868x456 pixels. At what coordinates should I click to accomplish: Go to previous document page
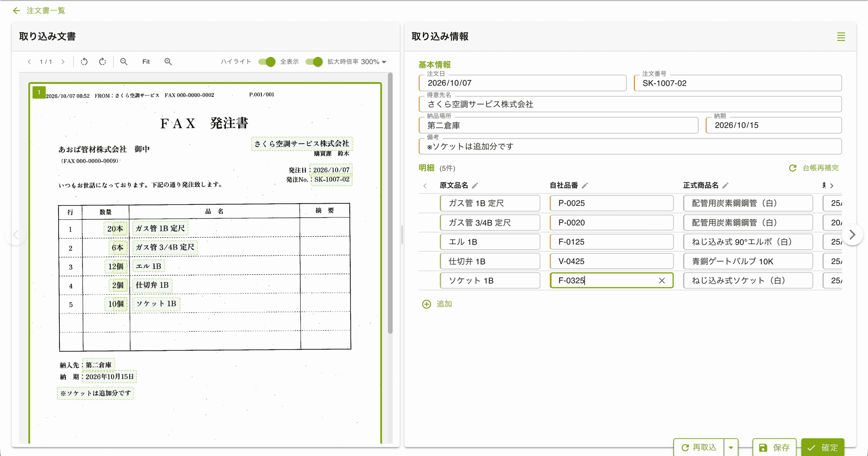[x=30, y=62]
